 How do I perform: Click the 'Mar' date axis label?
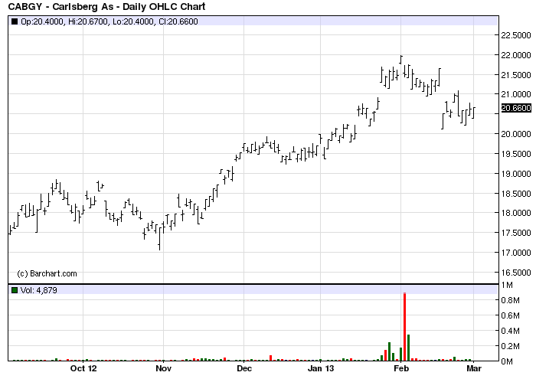[474, 368]
